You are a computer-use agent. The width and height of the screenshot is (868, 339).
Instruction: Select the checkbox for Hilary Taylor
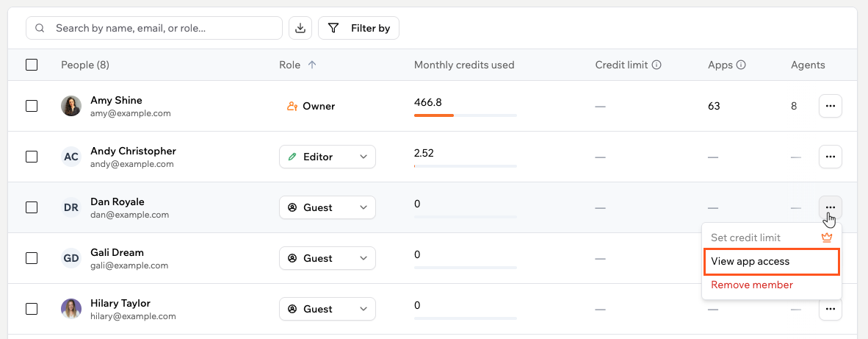[32, 309]
